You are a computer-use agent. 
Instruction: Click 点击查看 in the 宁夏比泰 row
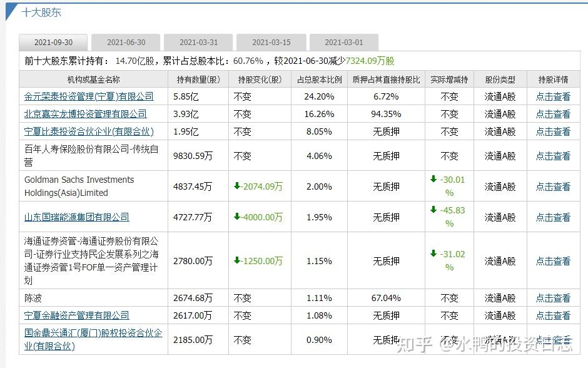pyautogui.click(x=553, y=131)
